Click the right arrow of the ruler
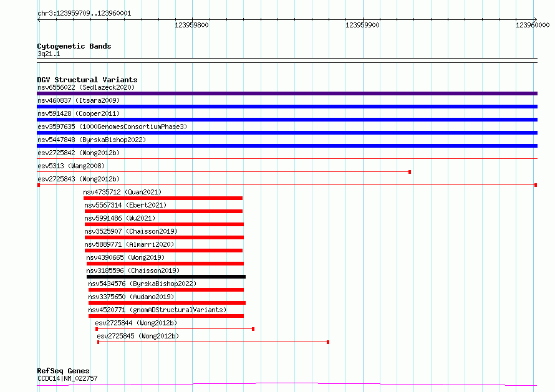This screenshot has height=392, width=555. coord(536,20)
